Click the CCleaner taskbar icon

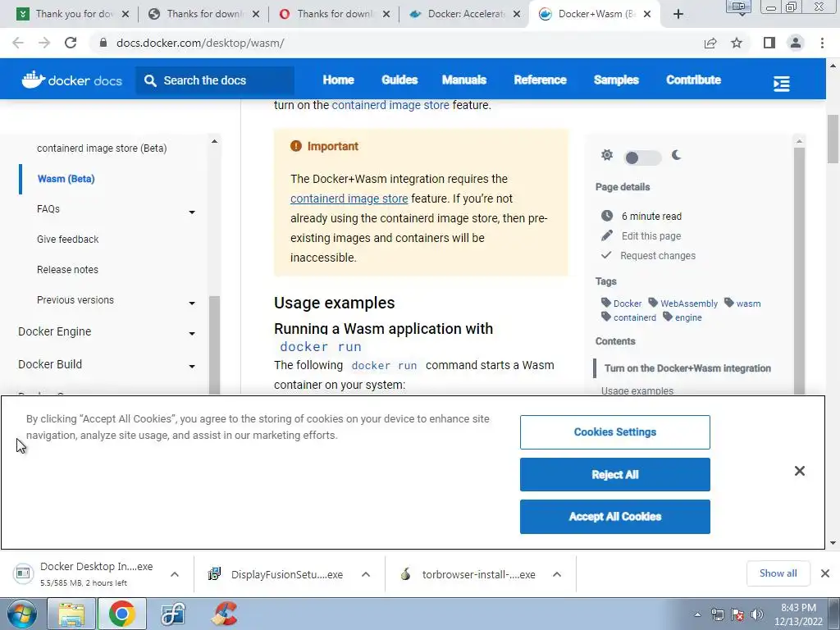(224, 614)
